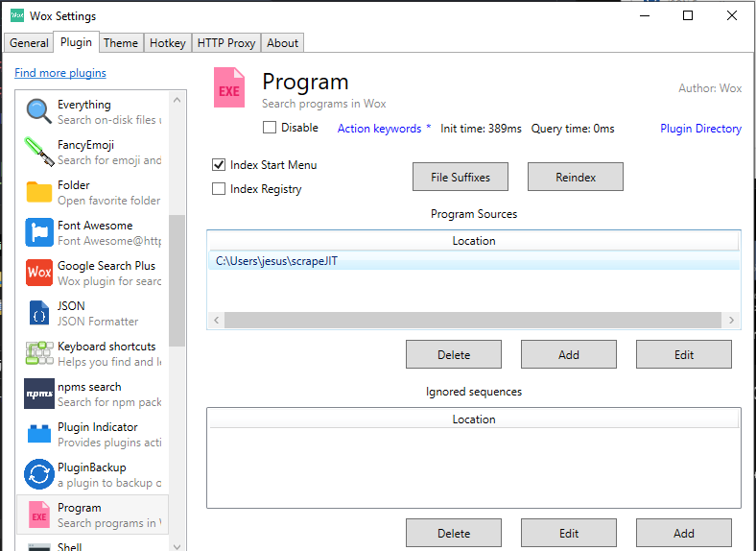Go to the Hotkey tab
The width and height of the screenshot is (756, 551).
pos(167,43)
